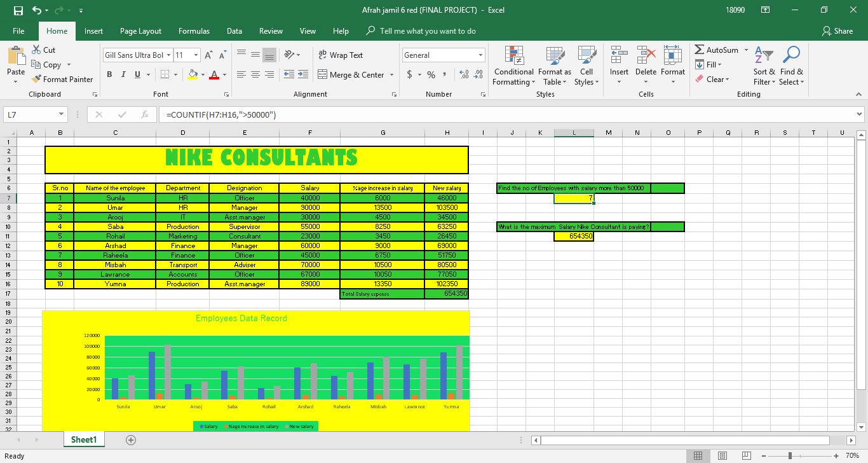
Task: Switch to the Formulas ribbon tab
Action: [x=194, y=31]
